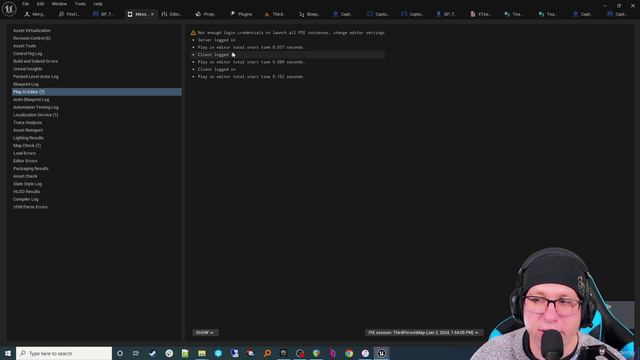Image resolution: width=640 pixels, height=360 pixels.
Task: Switch to the Edito... tab
Action: tap(172, 14)
